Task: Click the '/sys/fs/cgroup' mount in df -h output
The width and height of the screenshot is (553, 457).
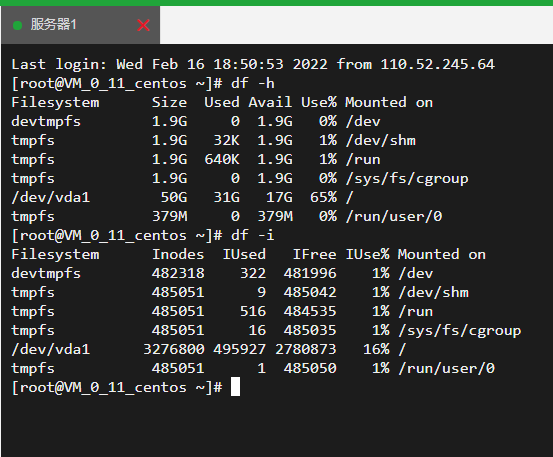Action: pos(407,179)
